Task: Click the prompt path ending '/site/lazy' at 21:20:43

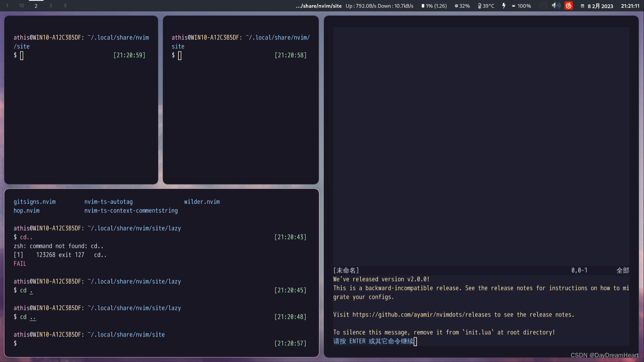Action: point(134,228)
